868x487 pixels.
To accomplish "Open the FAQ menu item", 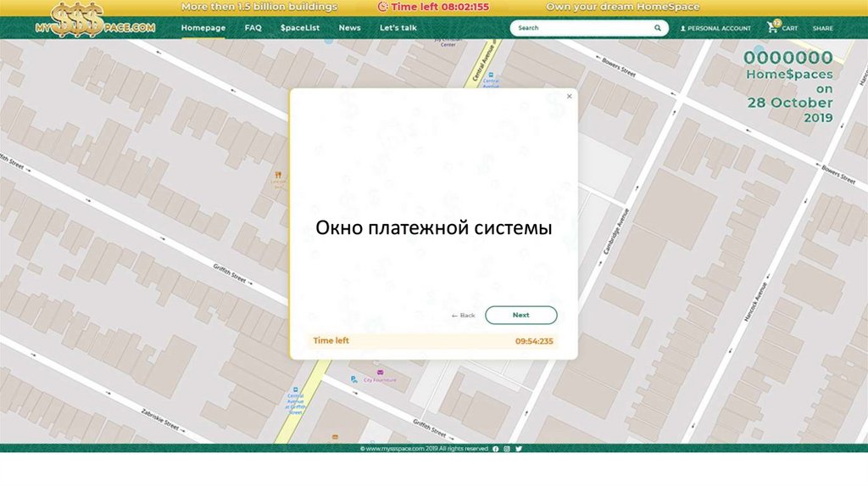I will click(x=253, y=28).
